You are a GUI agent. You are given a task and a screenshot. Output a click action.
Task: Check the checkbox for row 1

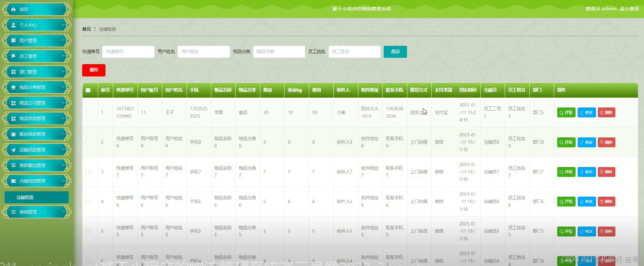click(88, 113)
